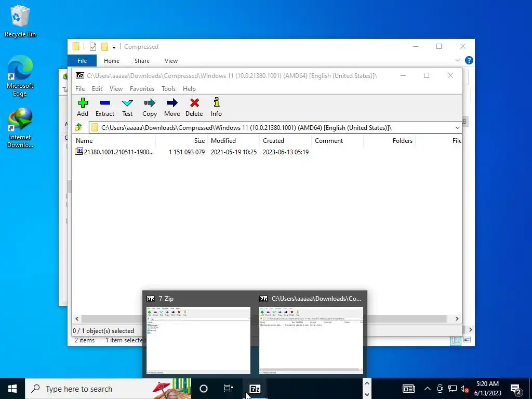Click the Extract toolbar icon
Image resolution: width=532 pixels, height=399 pixels.
(105, 103)
